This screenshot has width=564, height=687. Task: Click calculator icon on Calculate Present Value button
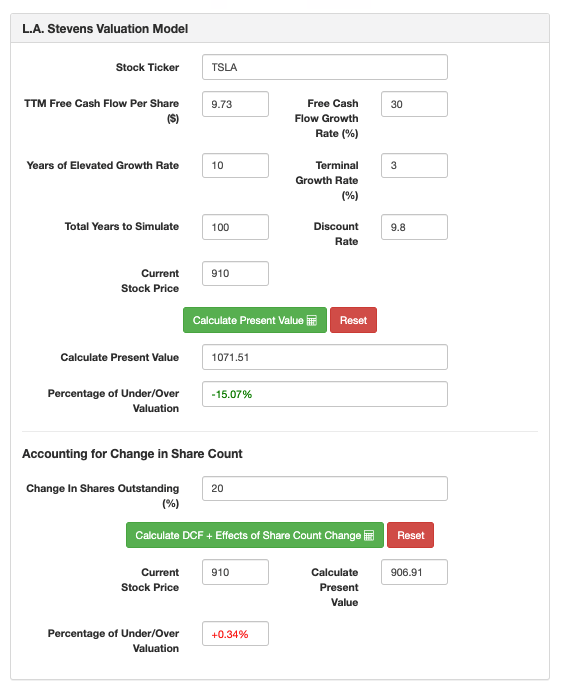tap(312, 320)
